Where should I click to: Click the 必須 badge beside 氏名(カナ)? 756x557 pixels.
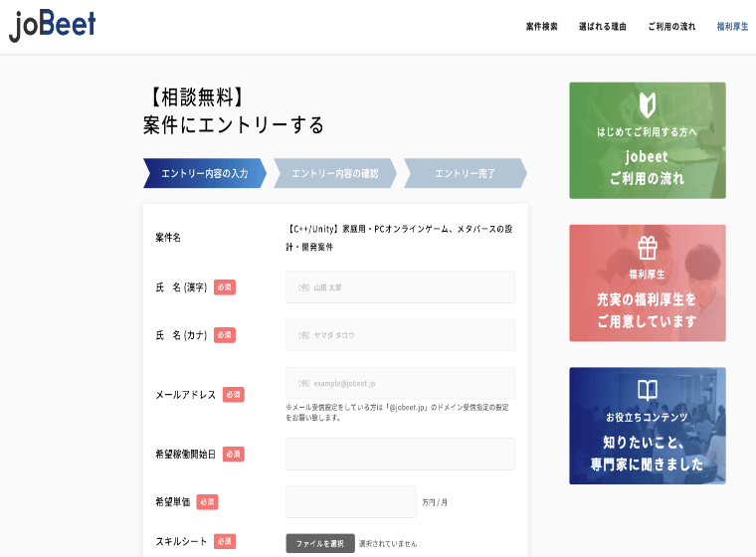(x=225, y=335)
